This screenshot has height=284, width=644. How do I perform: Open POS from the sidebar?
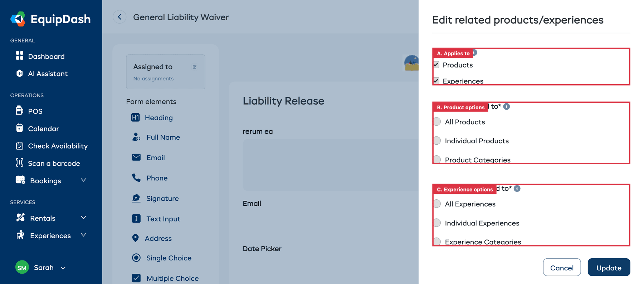(x=35, y=111)
